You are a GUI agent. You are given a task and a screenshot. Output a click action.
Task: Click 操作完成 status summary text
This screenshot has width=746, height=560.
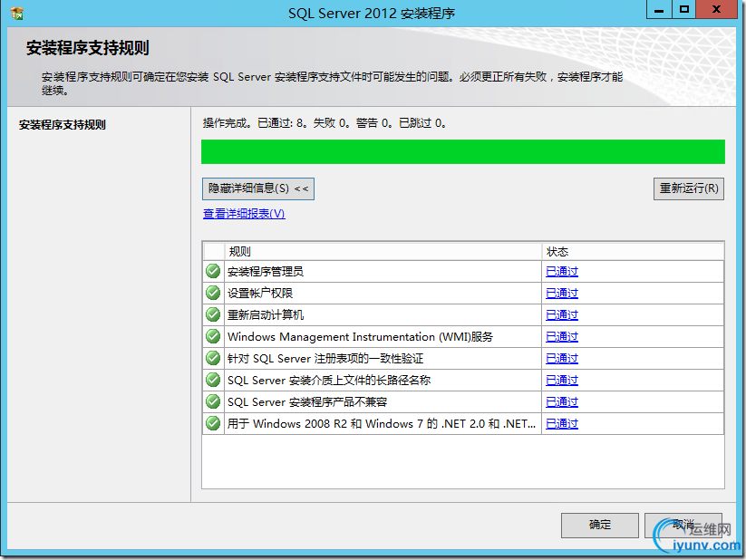coord(325,123)
